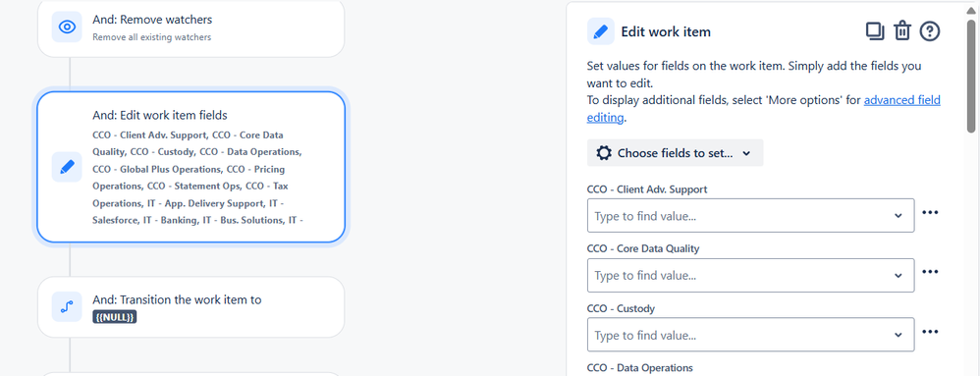Open more options for CCO - Custody

(x=930, y=332)
